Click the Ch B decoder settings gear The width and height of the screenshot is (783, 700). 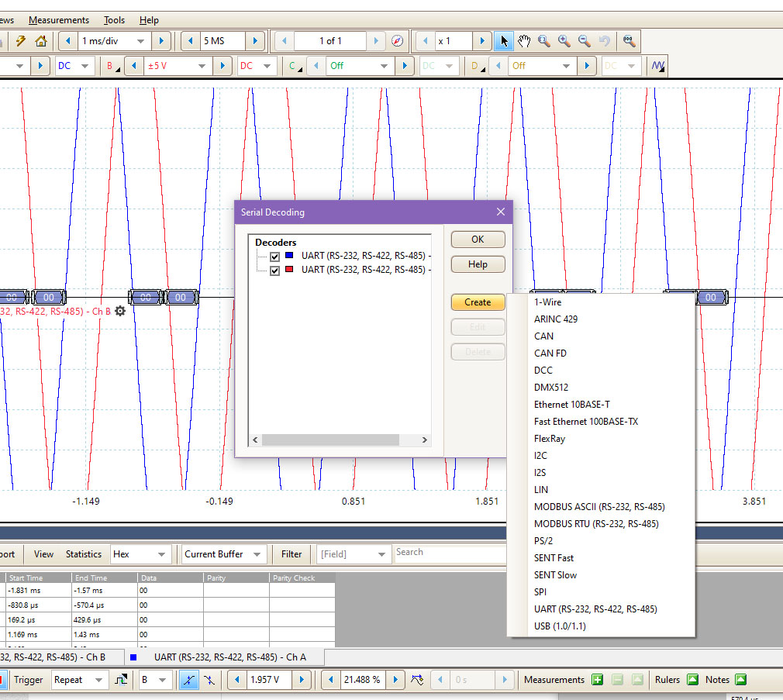click(x=120, y=311)
